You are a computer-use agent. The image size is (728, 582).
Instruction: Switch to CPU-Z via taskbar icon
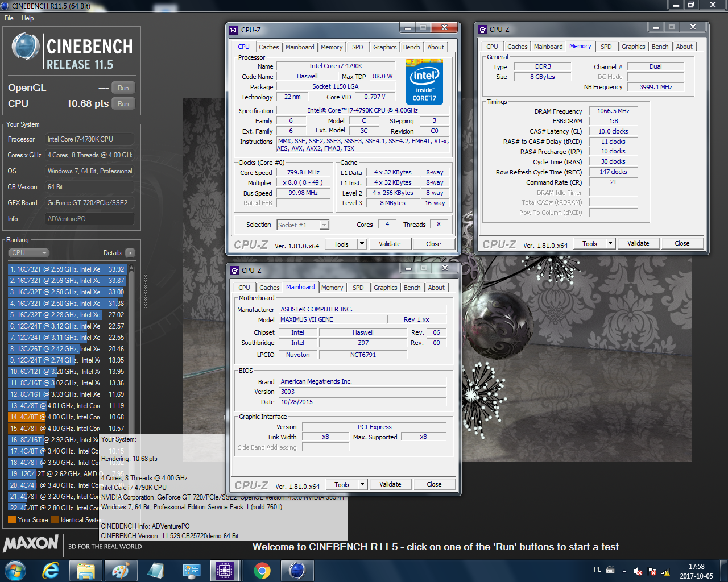(x=224, y=570)
